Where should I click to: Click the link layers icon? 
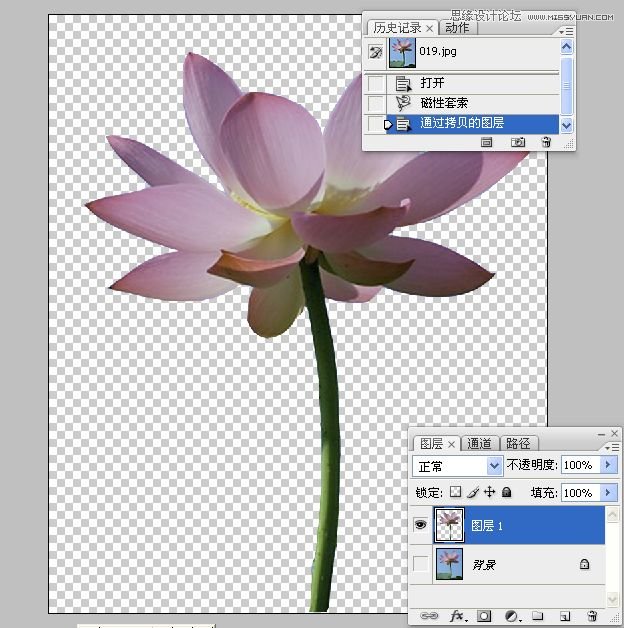point(429,616)
